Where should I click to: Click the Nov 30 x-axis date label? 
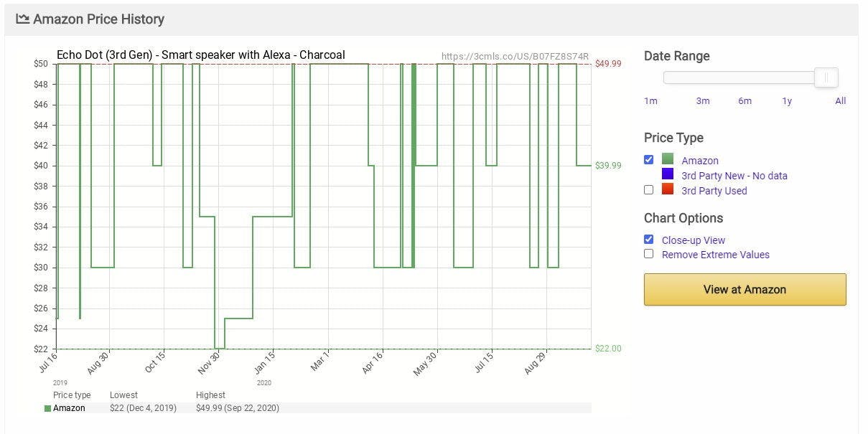tap(209, 364)
